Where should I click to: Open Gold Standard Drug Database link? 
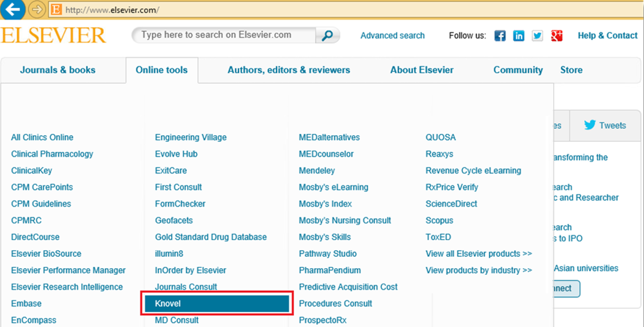211,237
